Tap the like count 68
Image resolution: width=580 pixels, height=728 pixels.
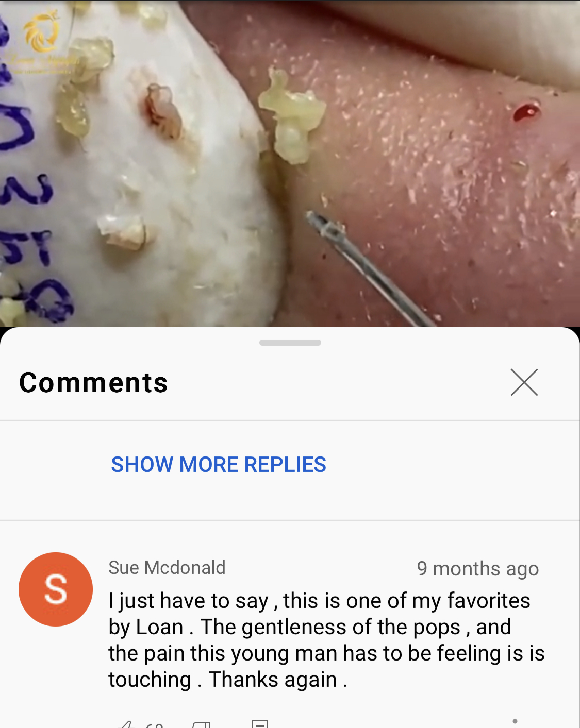coord(154,725)
